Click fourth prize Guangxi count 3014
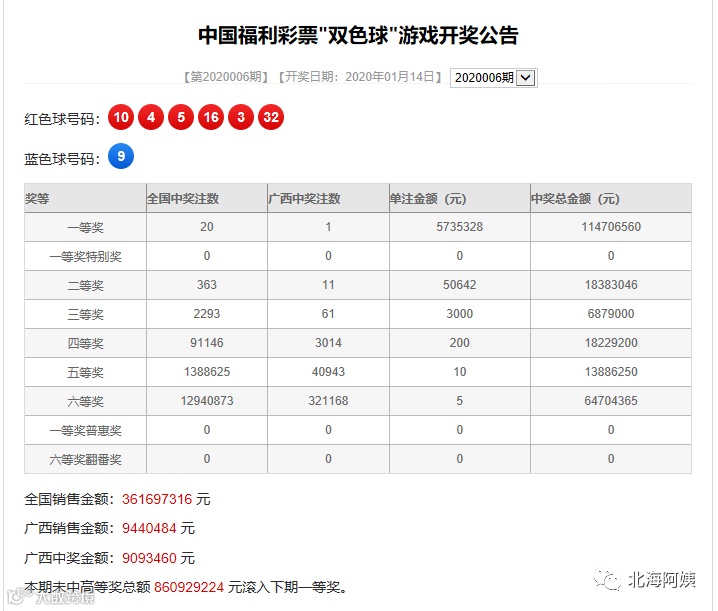Image resolution: width=718 pixels, height=611 pixels. click(x=328, y=343)
